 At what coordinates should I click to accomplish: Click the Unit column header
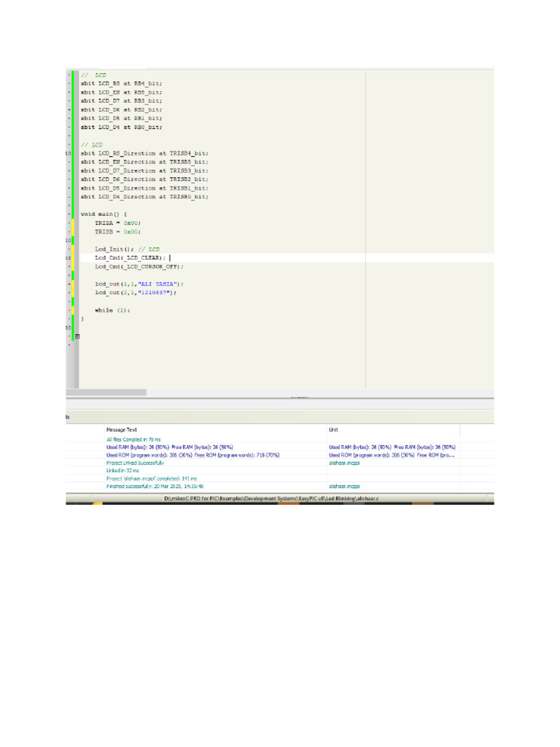coord(333,430)
